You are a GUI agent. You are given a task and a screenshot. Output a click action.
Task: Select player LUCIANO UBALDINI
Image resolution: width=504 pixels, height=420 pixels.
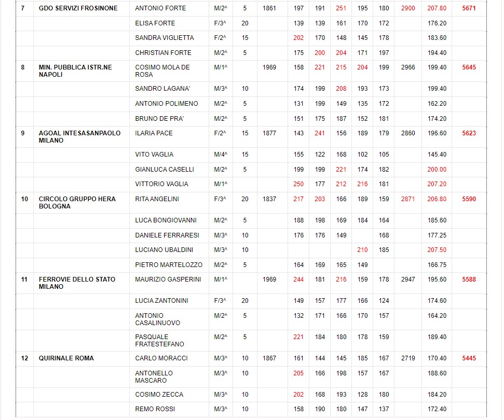coord(164,250)
